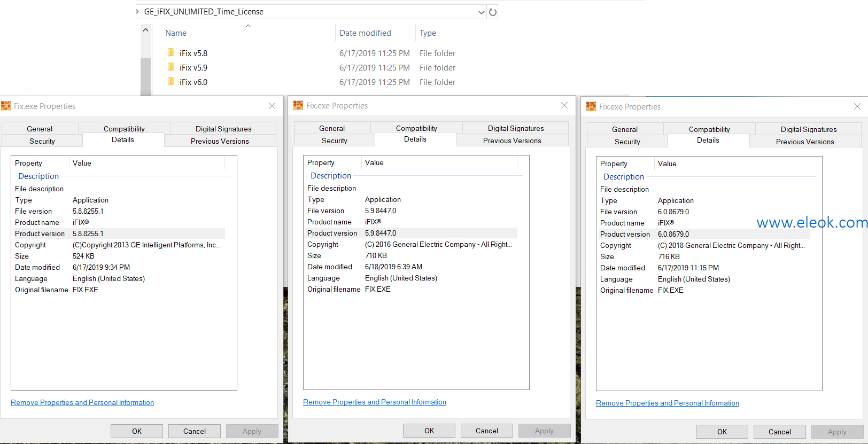Viewport: 868px width, 444px height.
Task: Open the Security tab in the right Properties window
Action: tap(627, 142)
